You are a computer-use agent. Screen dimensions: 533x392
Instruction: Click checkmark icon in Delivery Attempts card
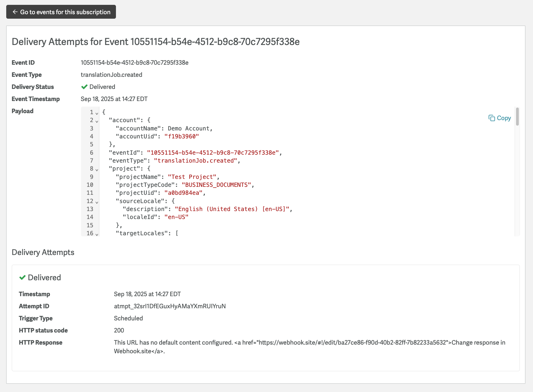pos(22,277)
